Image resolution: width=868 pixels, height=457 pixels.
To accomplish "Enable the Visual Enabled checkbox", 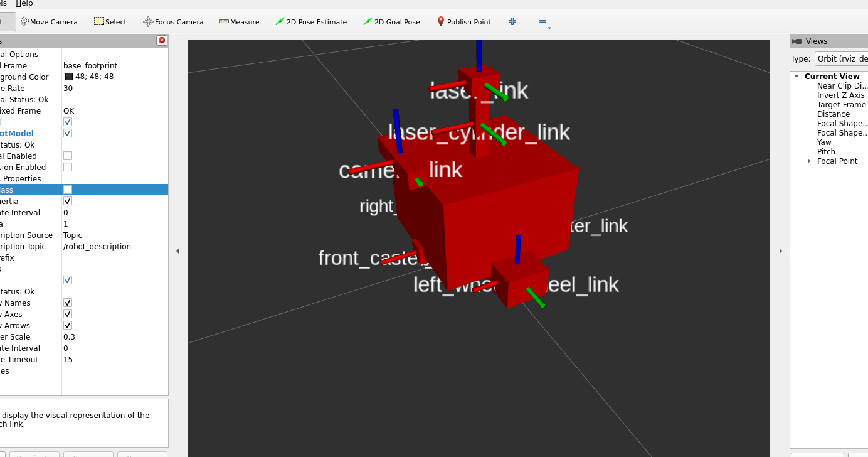I will [x=68, y=156].
